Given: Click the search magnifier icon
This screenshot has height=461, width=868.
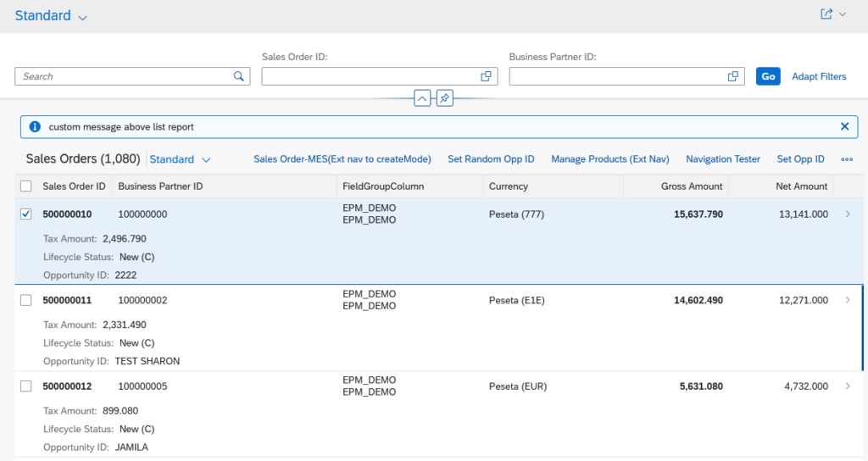Looking at the screenshot, I should (239, 76).
